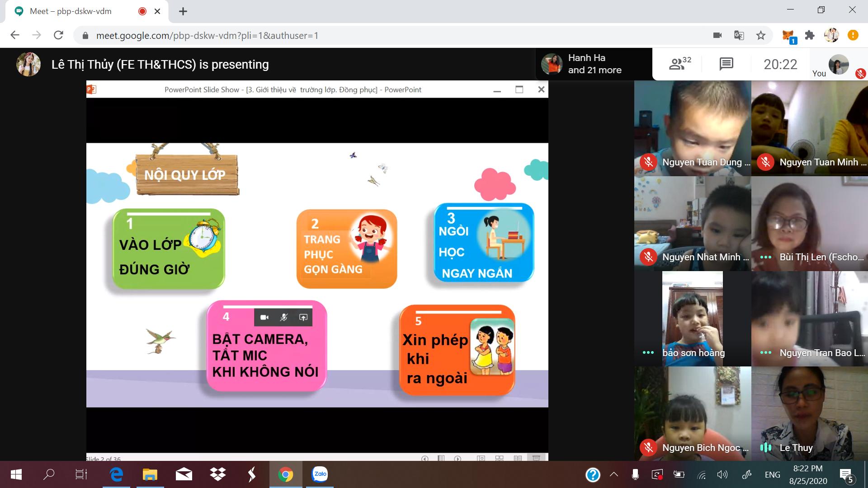Select the Meet – pbp-dskw-vdm tab
The width and height of the screenshot is (868, 488).
[x=86, y=11]
